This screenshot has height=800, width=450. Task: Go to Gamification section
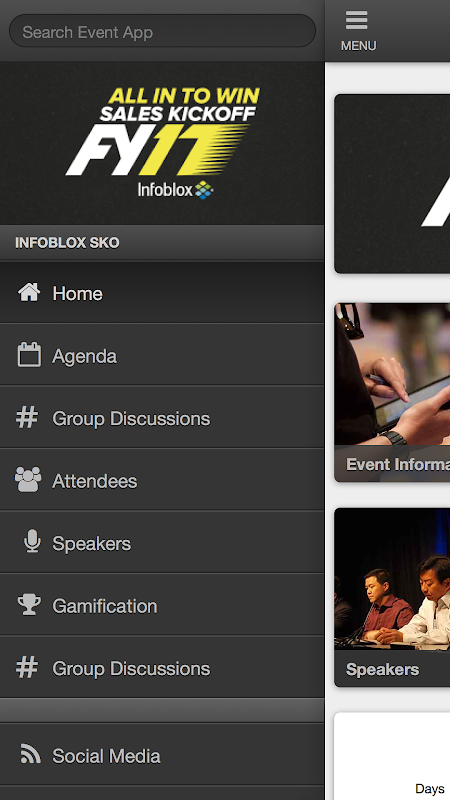pos(162,605)
